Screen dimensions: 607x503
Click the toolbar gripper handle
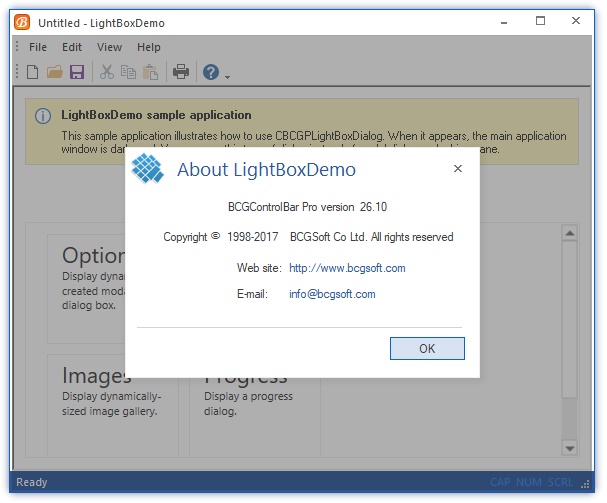[x=17, y=72]
